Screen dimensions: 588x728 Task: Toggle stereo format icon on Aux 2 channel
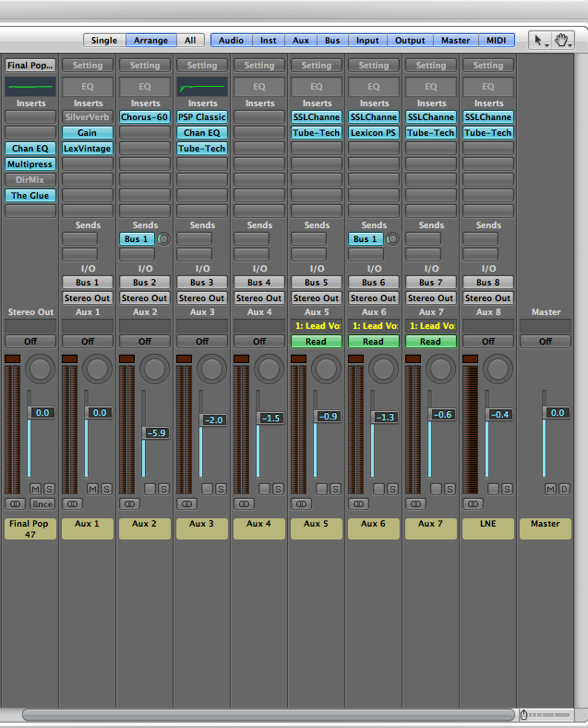pos(130,504)
